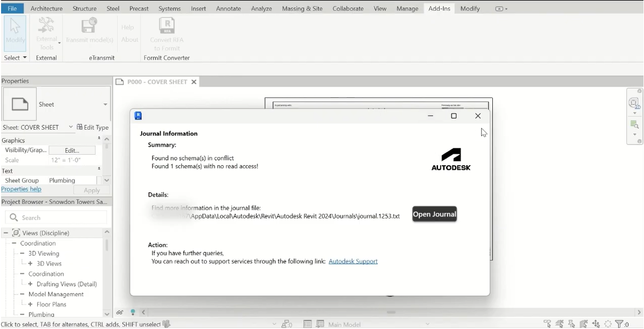644x329 pixels.
Task: Switch to the Architecture tab
Action: point(46,9)
